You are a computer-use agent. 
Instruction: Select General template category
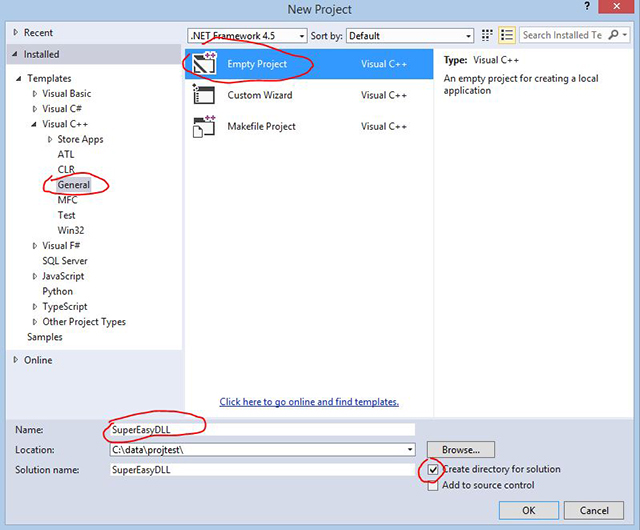pyautogui.click(x=73, y=185)
